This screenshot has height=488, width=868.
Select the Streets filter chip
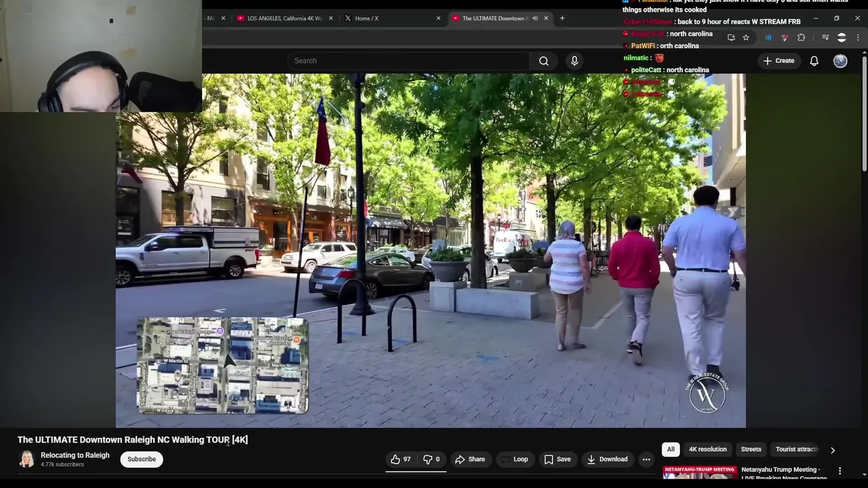pos(751,449)
